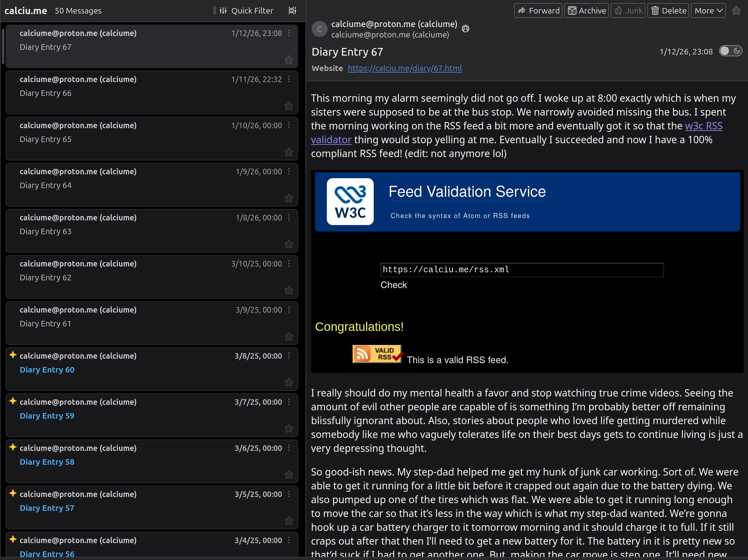748x560 pixels.
Task: Toggle dark mode for the message content
Action: click(730, 51)
